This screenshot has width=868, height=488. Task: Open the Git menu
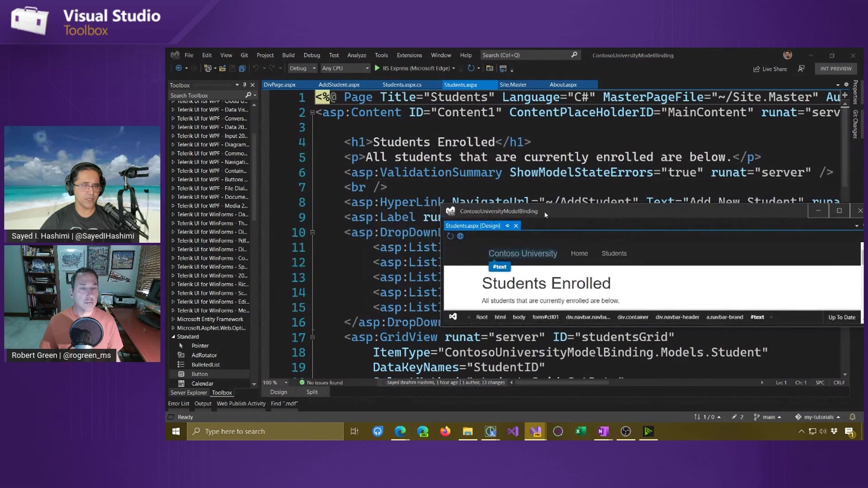[x=244, y=55]
